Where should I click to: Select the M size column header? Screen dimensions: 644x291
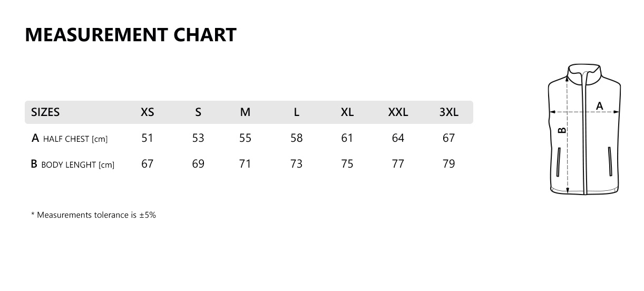(246, 112)
